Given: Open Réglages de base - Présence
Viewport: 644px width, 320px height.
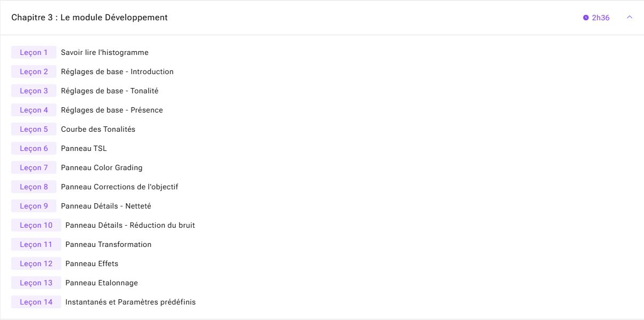Looking at the screenshot, I should 112,110.
